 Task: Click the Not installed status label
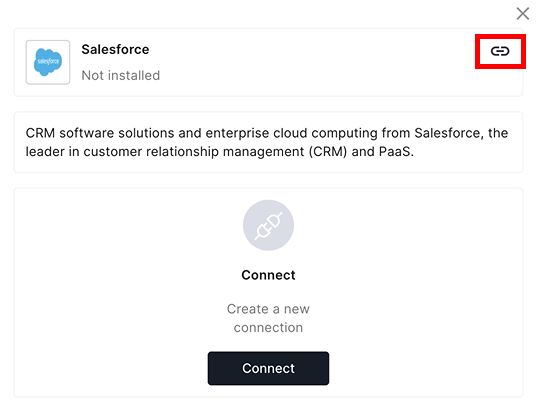[121, 76]
